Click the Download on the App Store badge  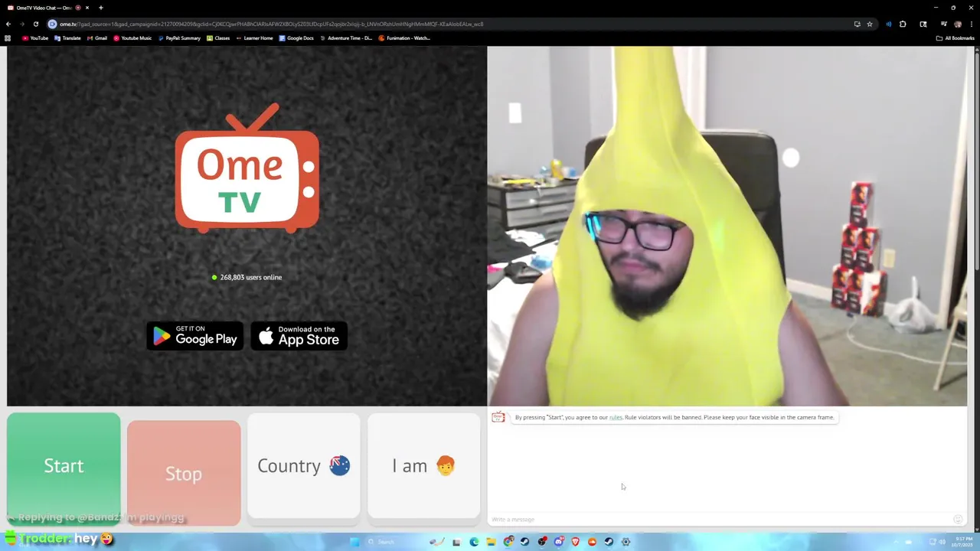(299, 335)
